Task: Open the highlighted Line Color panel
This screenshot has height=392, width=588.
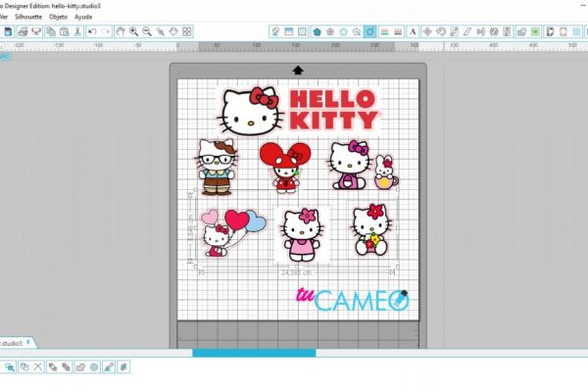Action: (370, 32)
